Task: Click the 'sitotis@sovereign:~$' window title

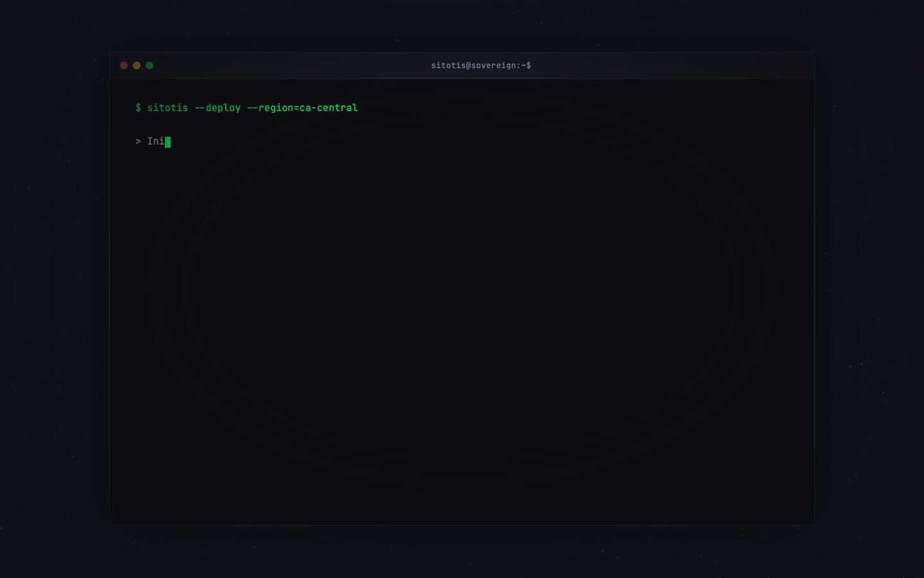Action: click(481, 66)
